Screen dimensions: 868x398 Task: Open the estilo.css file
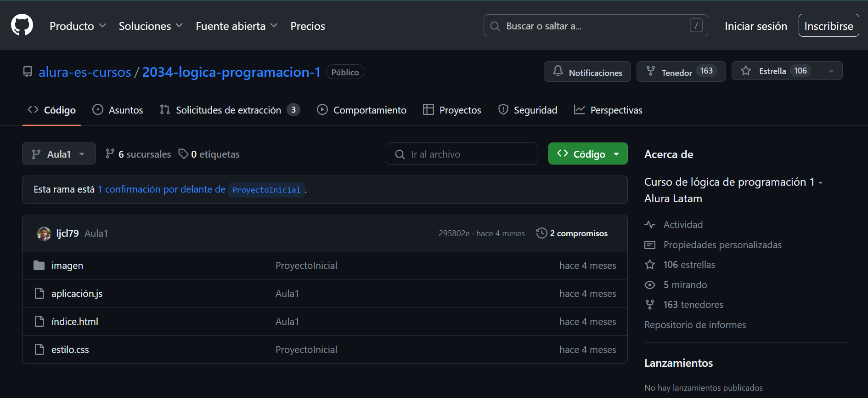[70, 350]
